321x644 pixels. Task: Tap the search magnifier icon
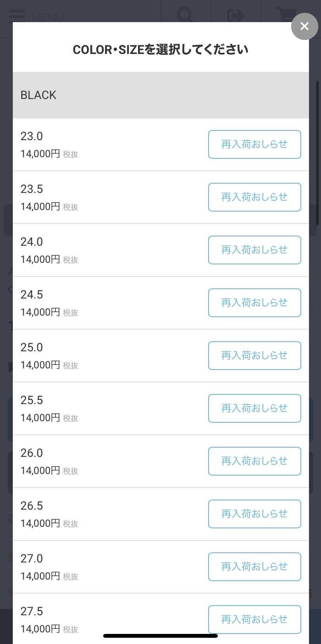coord(185,15)
